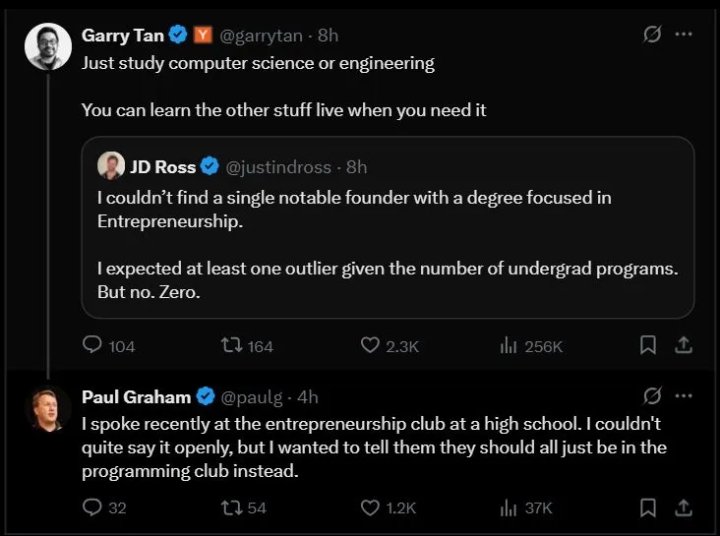Screen dimensions: 720x536
Task: Open more options on Garry Tan's tweet
Action: coord(684,35)
